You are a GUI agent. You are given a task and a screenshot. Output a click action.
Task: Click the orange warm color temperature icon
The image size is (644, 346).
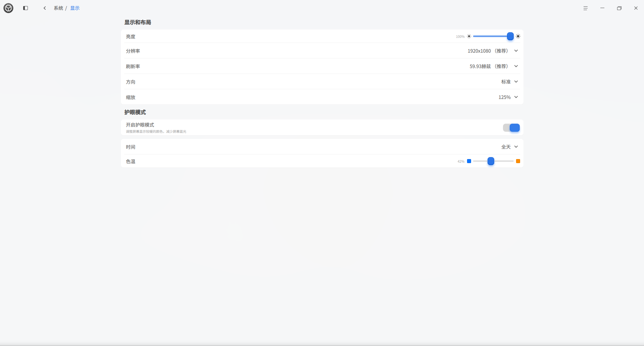[x=518, y=161]
